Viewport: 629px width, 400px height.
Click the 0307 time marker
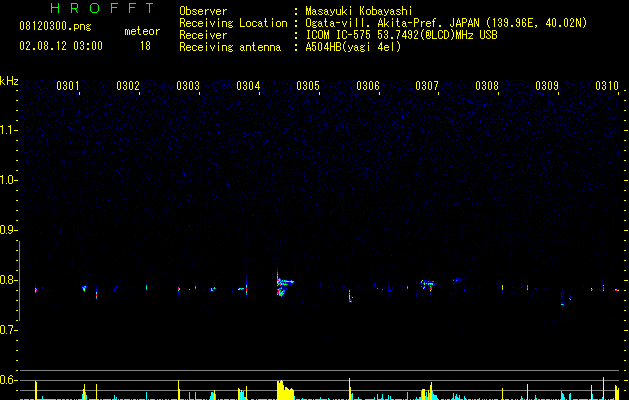427,85
